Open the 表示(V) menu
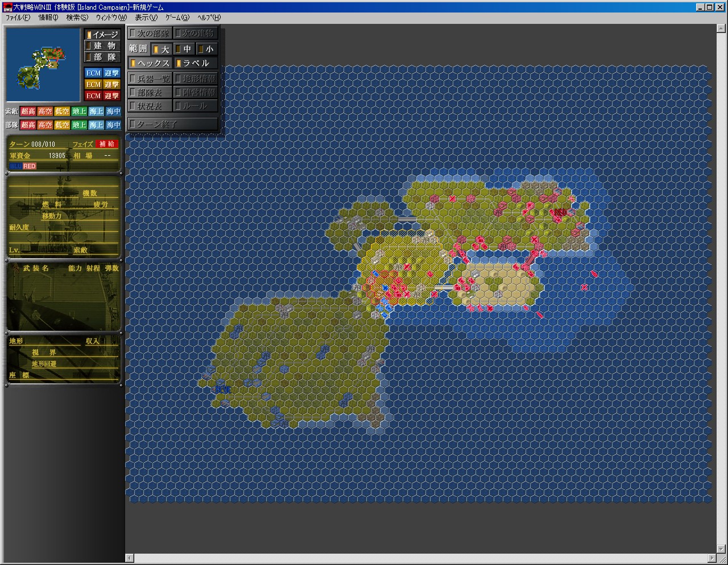The image size is (728, 565). [x=146, y=18]
